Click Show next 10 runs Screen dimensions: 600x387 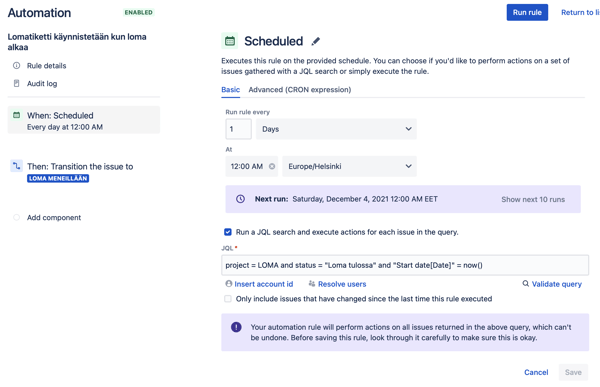pos(533,199)
